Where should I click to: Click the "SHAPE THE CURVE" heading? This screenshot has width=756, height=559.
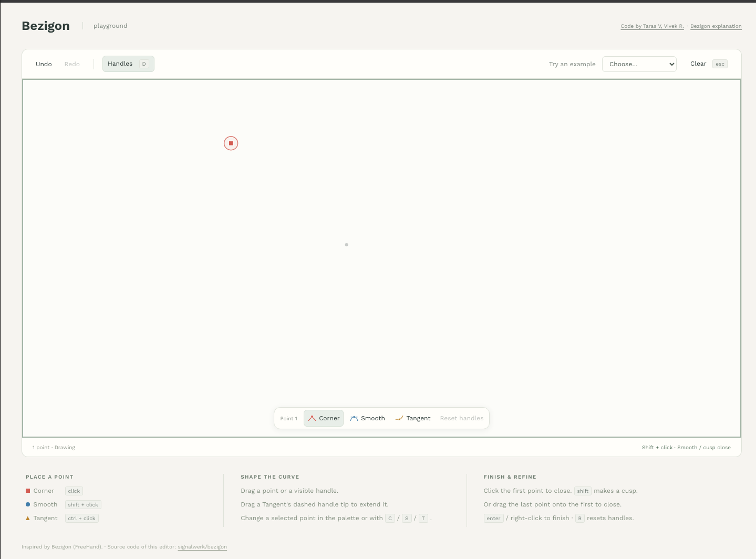[270, 477]
